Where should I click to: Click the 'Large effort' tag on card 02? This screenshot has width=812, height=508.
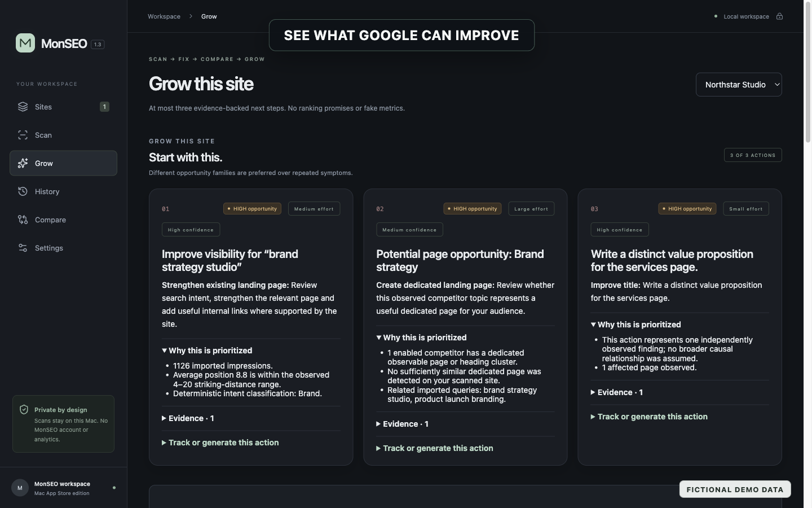pos(531,209)
